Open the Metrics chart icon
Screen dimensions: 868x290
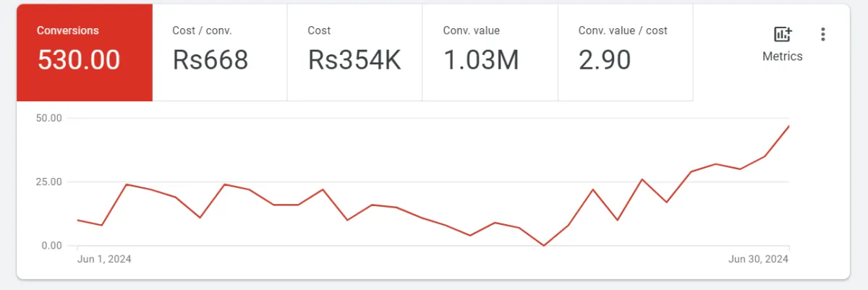782,34
